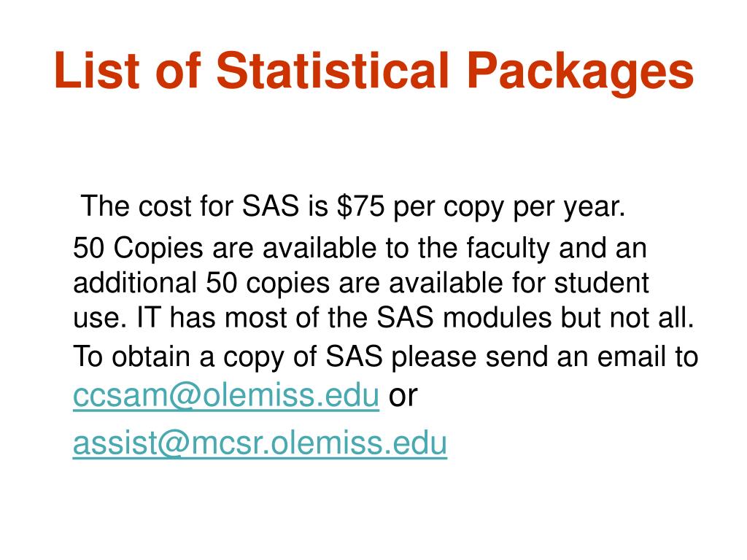This screenshot has height=560, width=747.
Task: Click the word 'student' in the paragraph
Action: (601, 283)
